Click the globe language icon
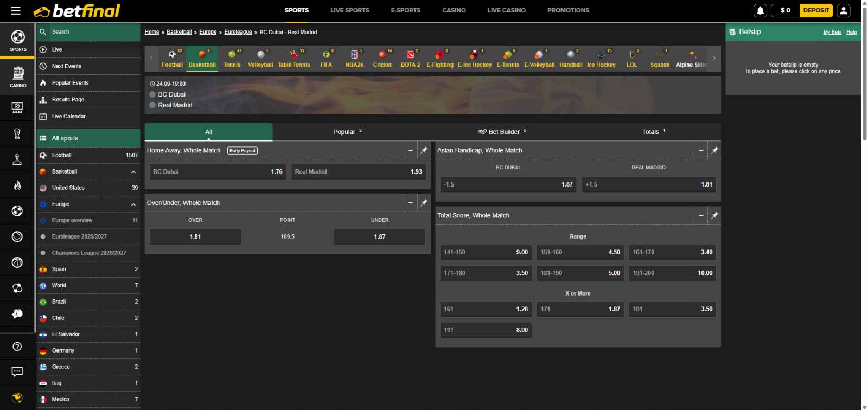This screenshot has width=868, height=410. pyautogui.click(x=17, y=398)
